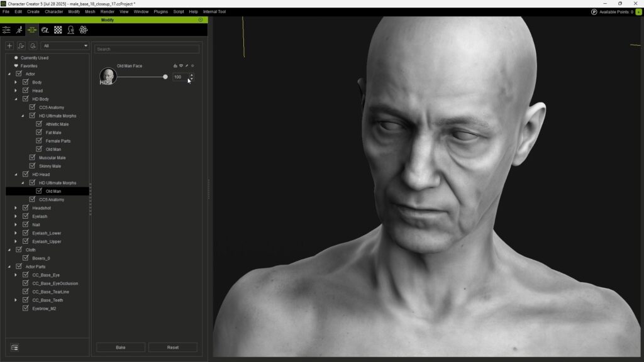The image size is (644, 362).
Task: Uncheck the Athletic Male checkbox
Action: (39, 124)
